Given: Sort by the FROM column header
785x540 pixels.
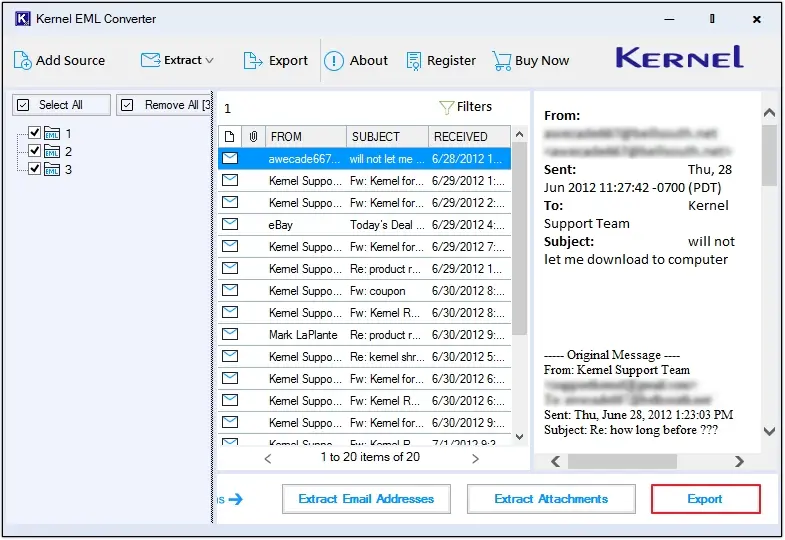Looking at the screenshot, I should click(305, 137).
